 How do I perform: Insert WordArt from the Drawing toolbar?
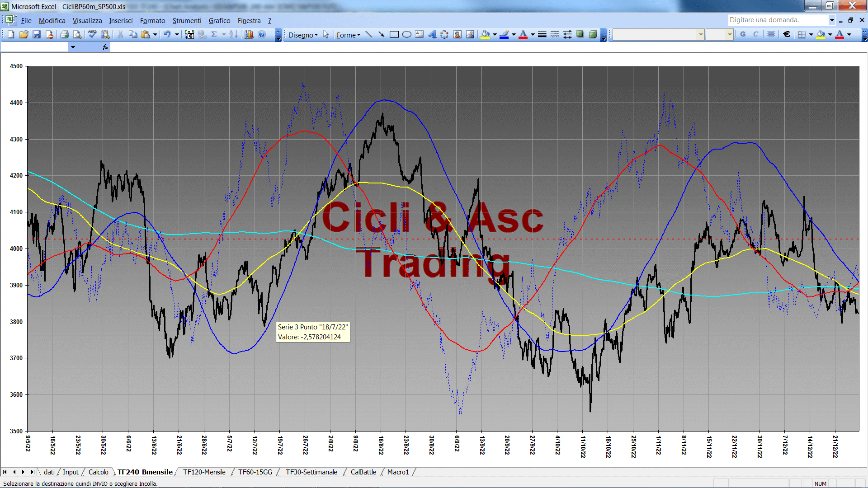pos(432,34)
